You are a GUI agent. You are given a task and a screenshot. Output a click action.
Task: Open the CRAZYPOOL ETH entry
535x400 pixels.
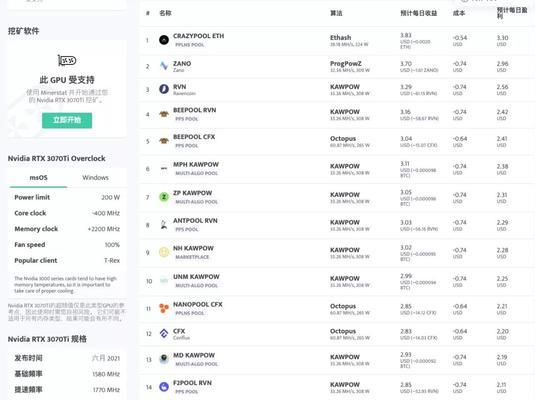199,36
